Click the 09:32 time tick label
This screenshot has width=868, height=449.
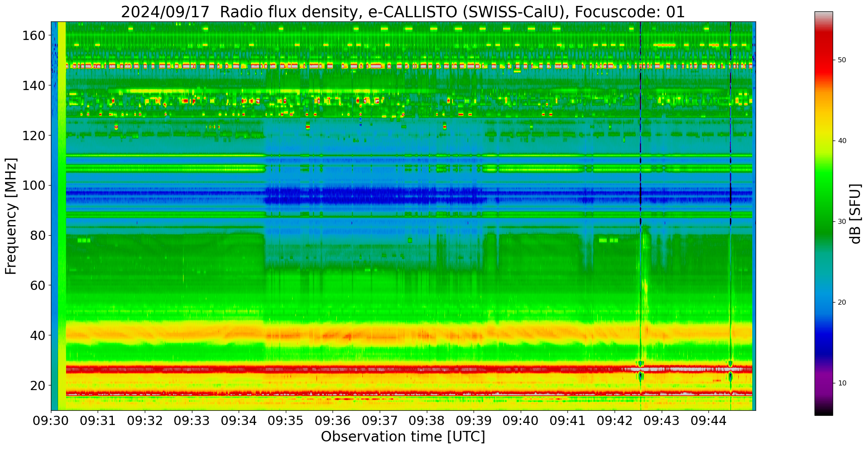[x=145, y=420]
